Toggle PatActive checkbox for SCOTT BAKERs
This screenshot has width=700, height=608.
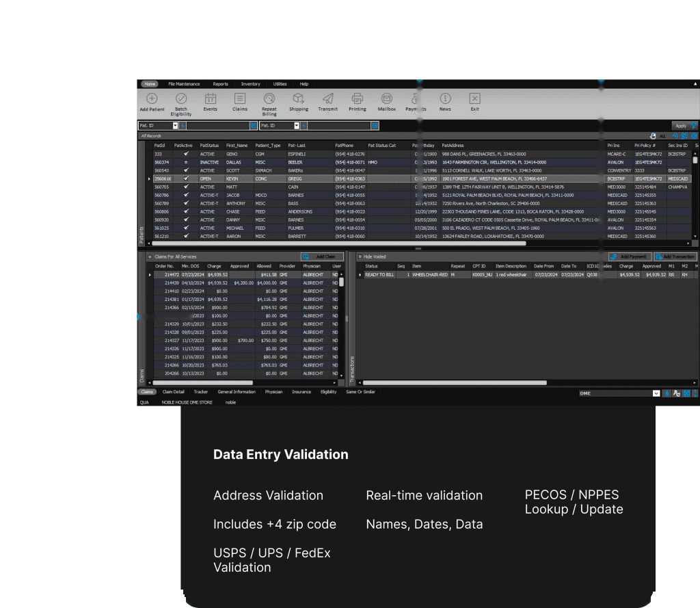tap(186, 171)
